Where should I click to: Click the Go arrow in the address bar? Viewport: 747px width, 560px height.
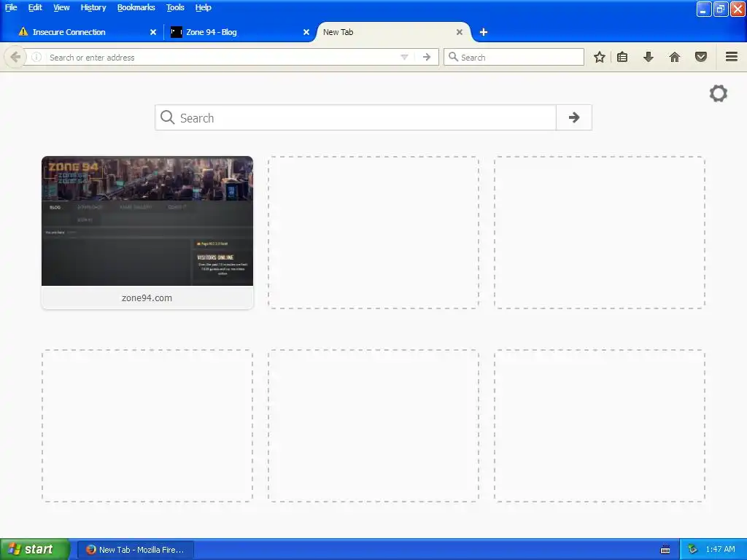click(426, 58)
